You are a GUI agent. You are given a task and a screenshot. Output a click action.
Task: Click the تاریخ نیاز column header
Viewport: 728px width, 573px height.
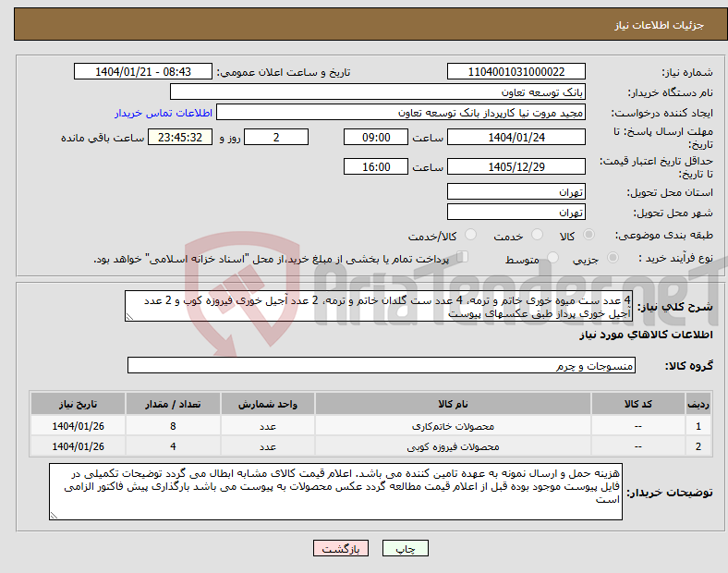78,404
